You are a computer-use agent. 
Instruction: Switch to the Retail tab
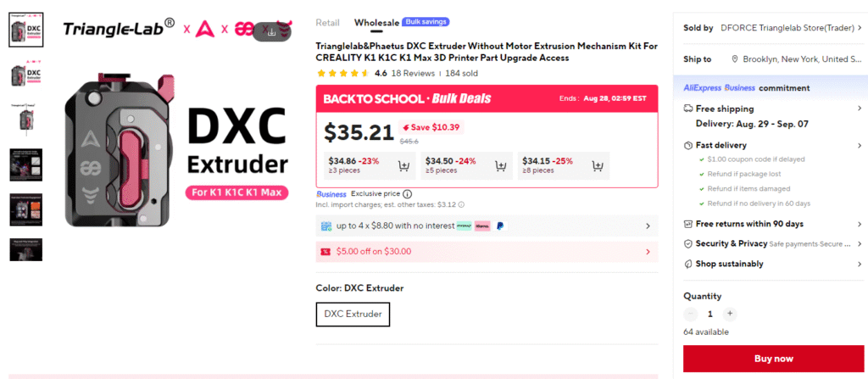click(x=328, y=23)
